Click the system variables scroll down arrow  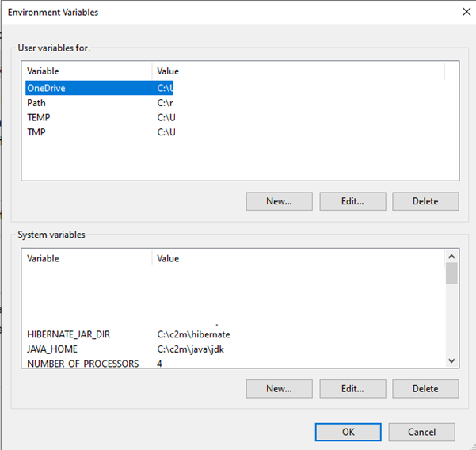451,360
